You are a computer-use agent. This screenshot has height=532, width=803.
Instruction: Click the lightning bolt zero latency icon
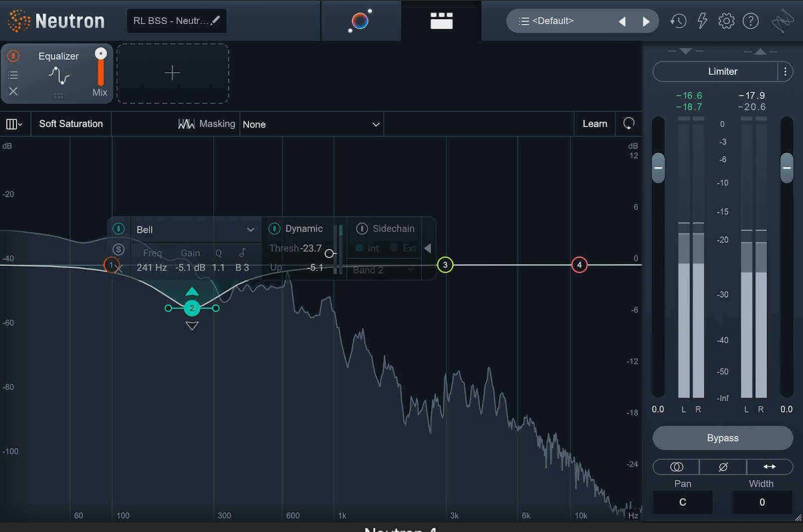702,21
